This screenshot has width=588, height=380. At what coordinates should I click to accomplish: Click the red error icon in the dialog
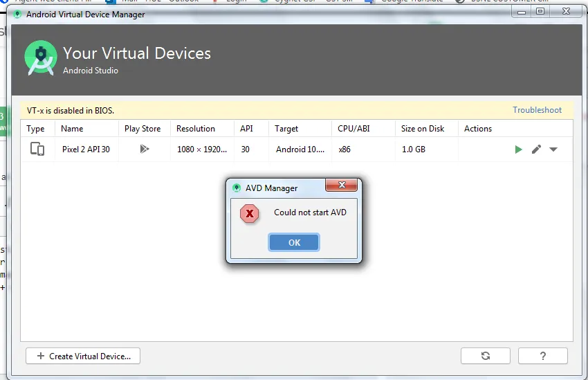249,214
